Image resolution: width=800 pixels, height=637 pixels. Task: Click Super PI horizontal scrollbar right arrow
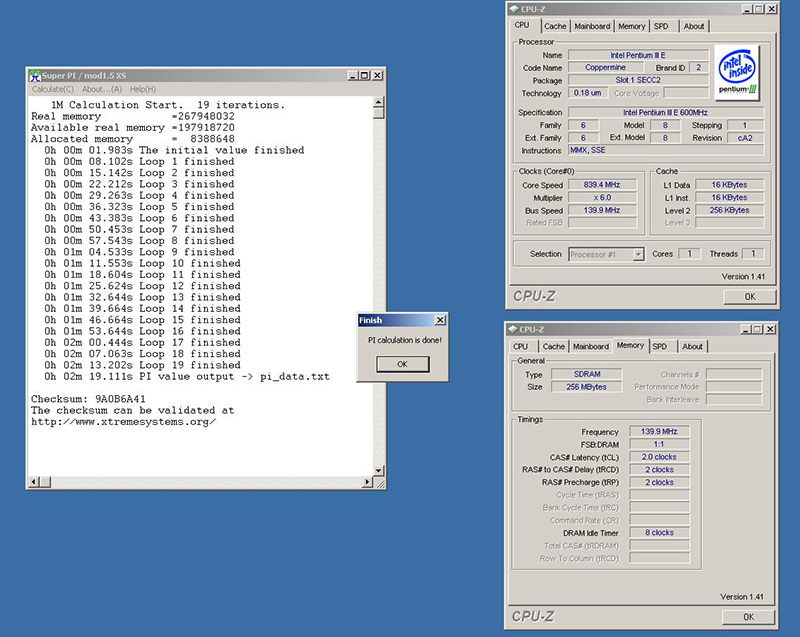(x=367, y=481)
